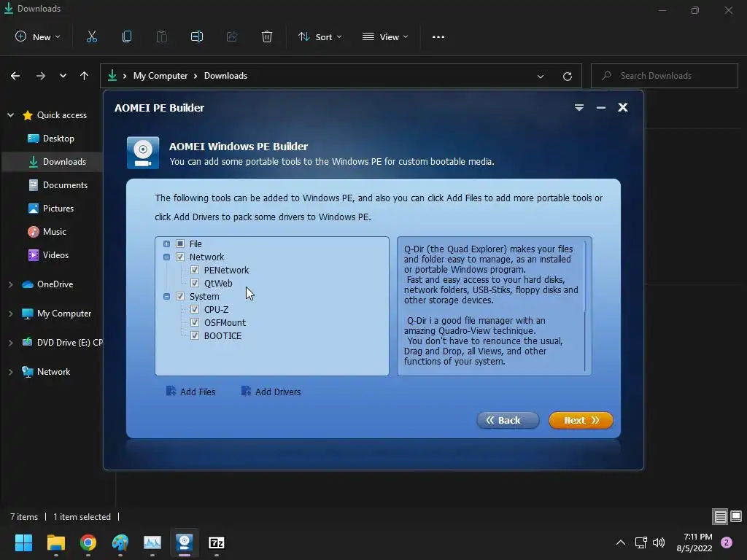The height and width of the screenshot is (560, 747).
Task: Click the Search Downloads field
Action: 664,76
